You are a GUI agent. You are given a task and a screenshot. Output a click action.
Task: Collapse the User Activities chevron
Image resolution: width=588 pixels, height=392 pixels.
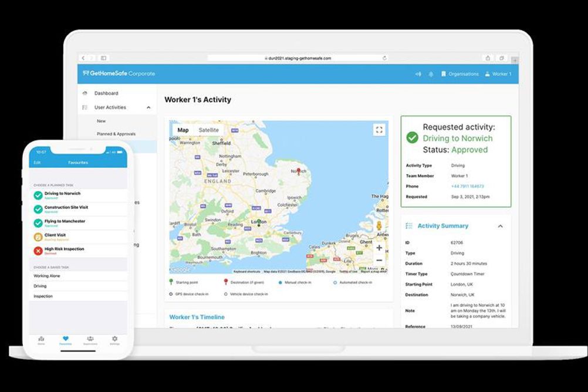coord(148,107)
